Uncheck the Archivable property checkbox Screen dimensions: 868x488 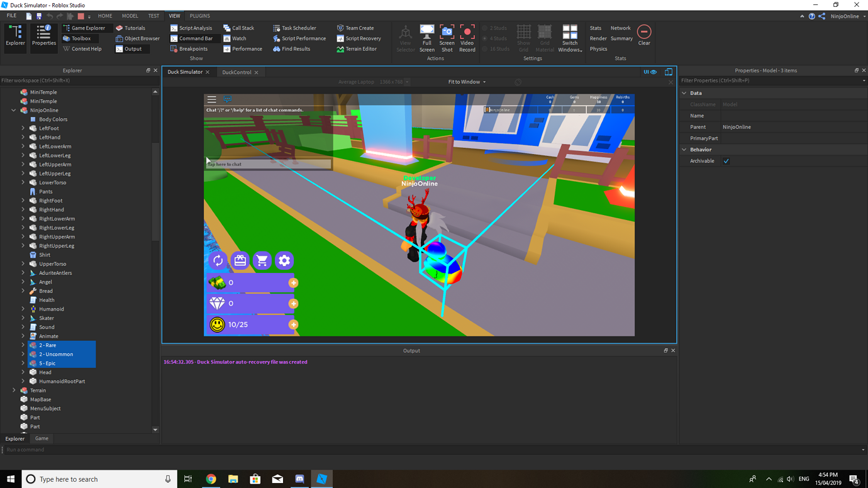point(726,160)
